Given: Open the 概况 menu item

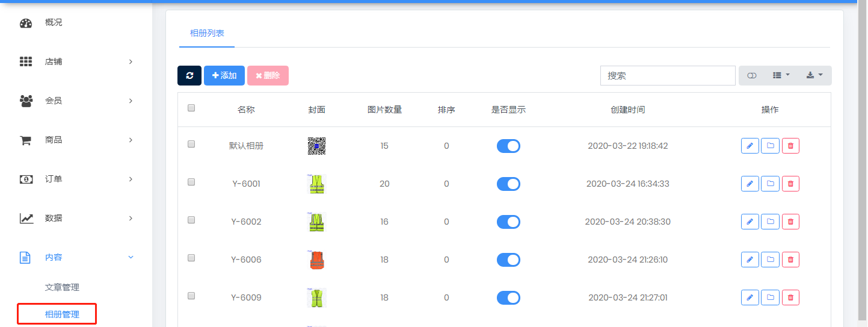Looking at the screenshot, I should 54,22.
